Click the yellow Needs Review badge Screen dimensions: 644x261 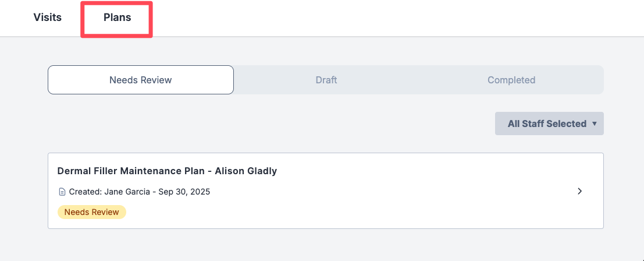92,212
